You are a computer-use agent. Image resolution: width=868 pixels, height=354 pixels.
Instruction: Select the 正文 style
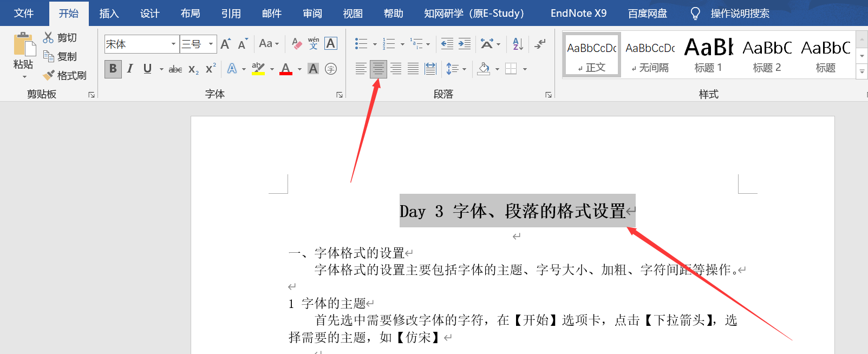pos(592,55)
